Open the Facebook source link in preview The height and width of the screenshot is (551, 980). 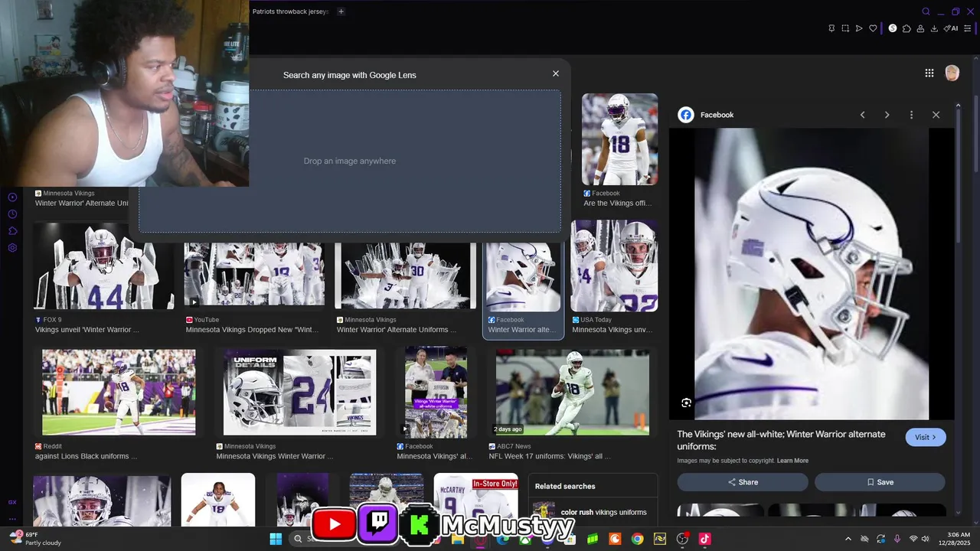[707, 115]
